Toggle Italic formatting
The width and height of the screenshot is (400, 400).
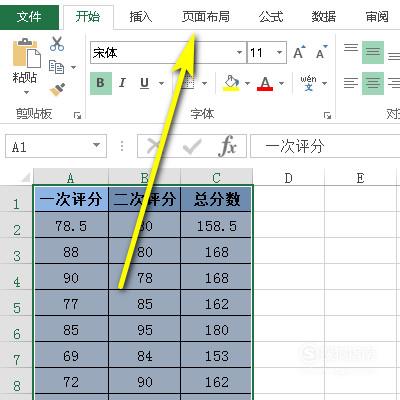(x=122, y=83)
